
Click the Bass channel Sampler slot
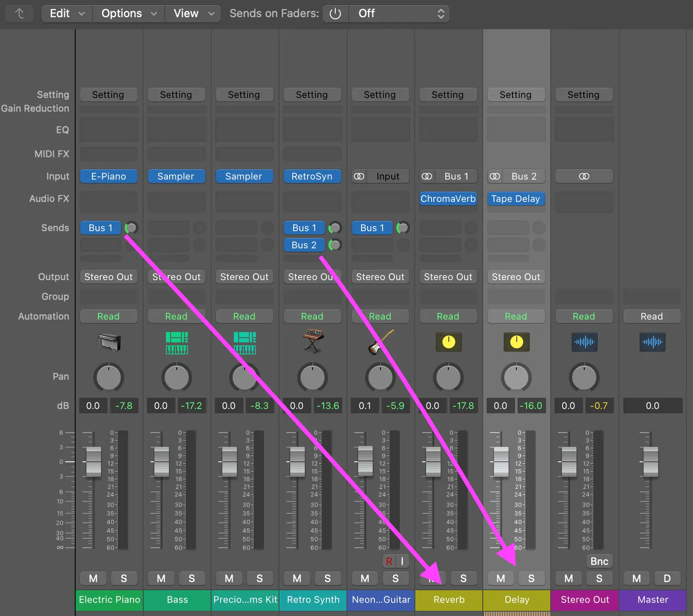pos(177,176)
